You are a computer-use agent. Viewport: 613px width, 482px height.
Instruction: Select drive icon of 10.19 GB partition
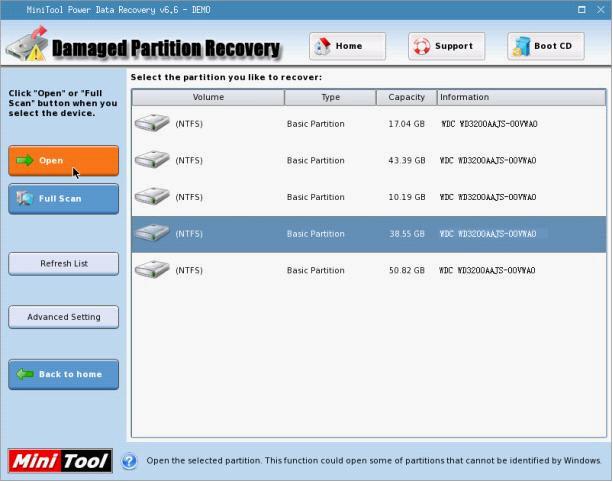pos(152,196)
